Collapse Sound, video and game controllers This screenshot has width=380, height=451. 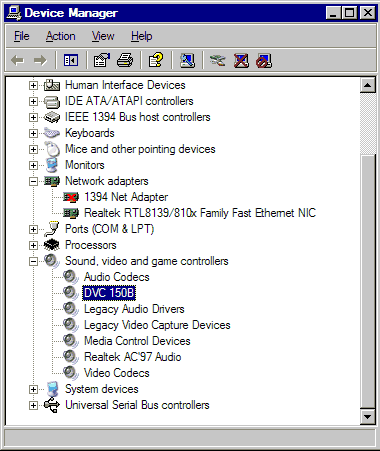point(33,261)
